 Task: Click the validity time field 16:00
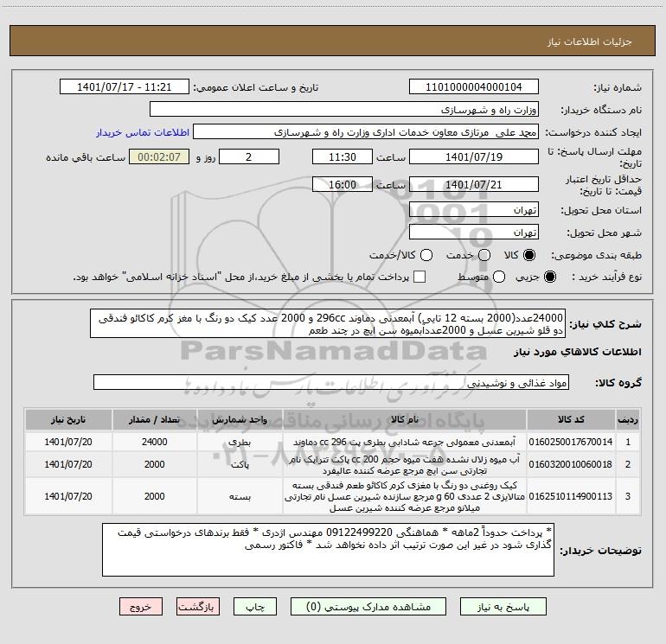(x=343, y=184)
